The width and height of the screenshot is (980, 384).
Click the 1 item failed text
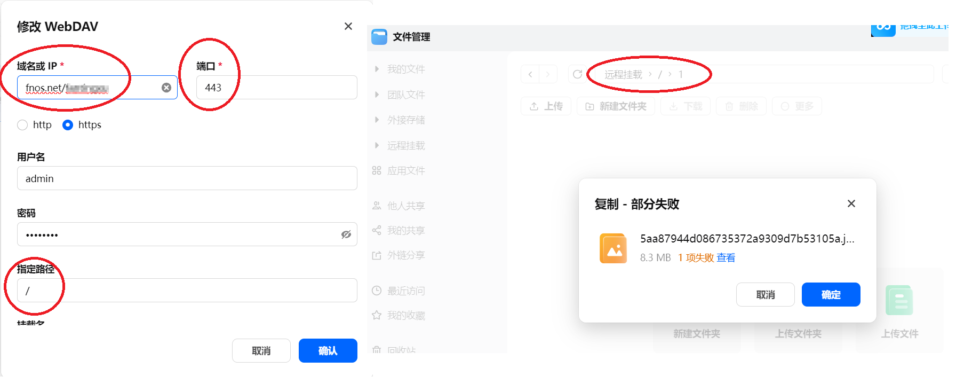(x=696, y=257)
